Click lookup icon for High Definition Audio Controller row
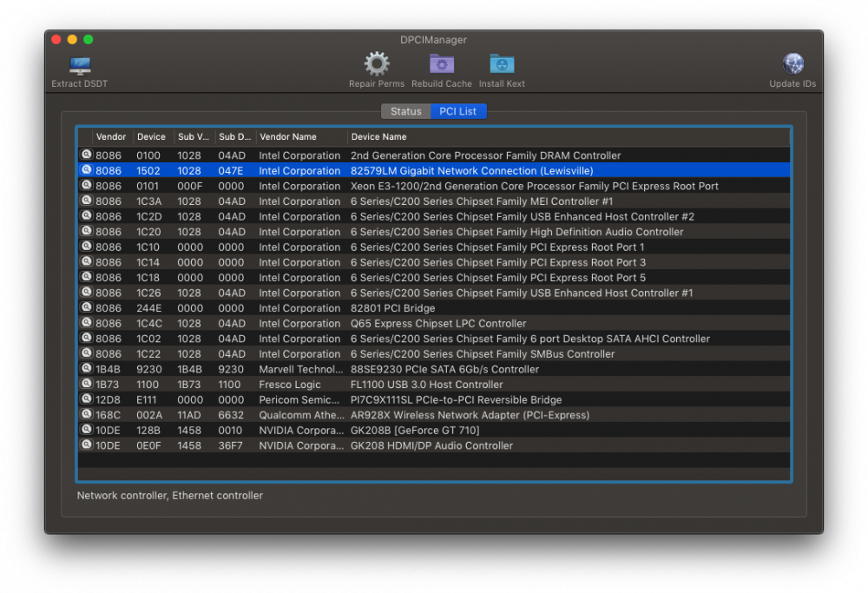Screen dimensions: 868x593 [86, 231]
